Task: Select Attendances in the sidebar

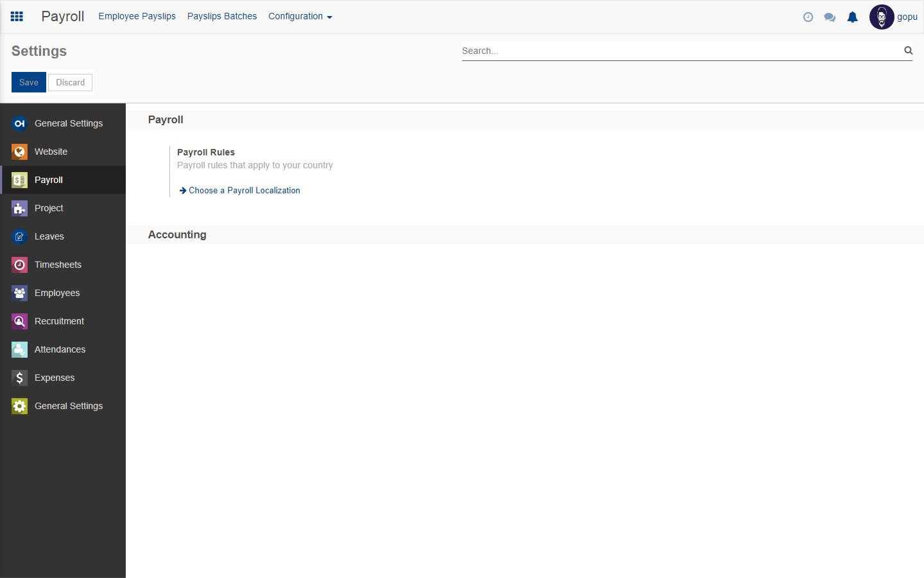Action: (x=60, y=349)
